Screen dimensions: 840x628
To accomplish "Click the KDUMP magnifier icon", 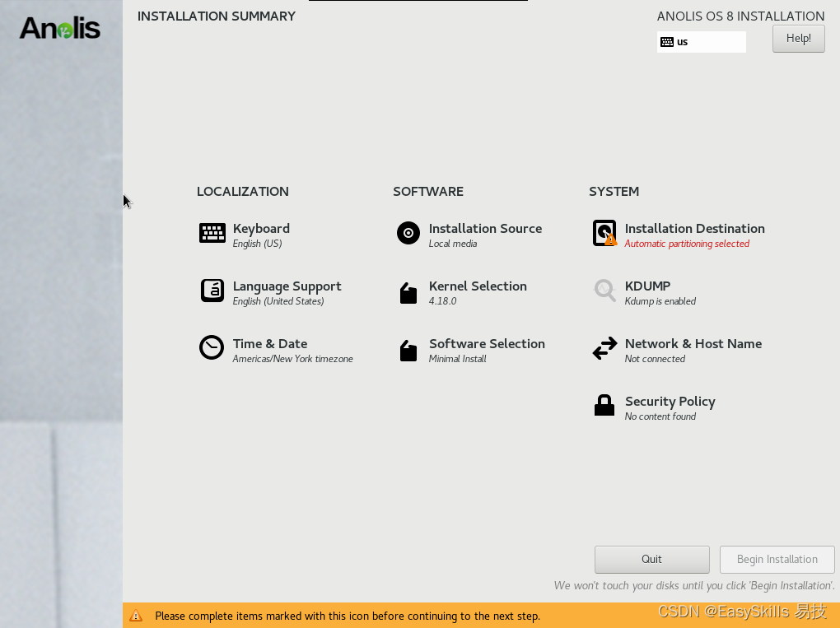I will (604, 291).
